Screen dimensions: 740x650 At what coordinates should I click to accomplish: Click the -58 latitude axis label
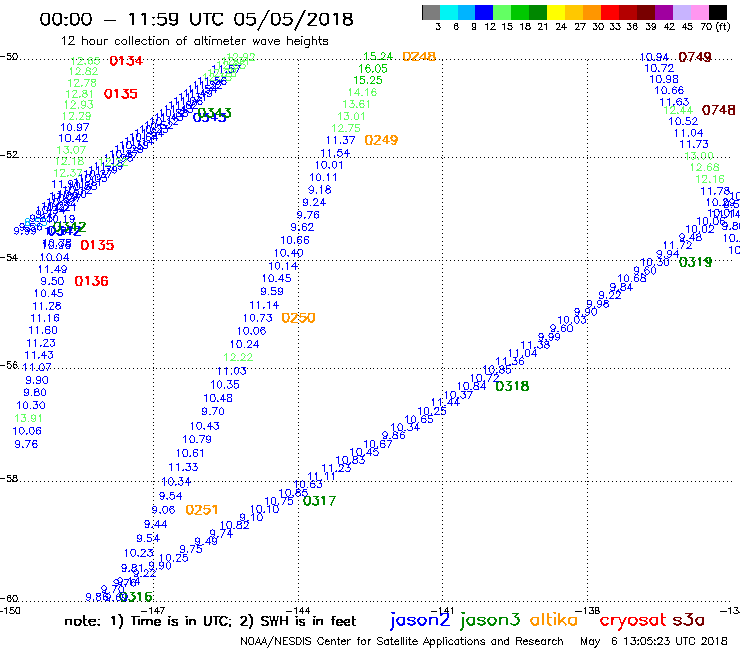tap(9, 479)
